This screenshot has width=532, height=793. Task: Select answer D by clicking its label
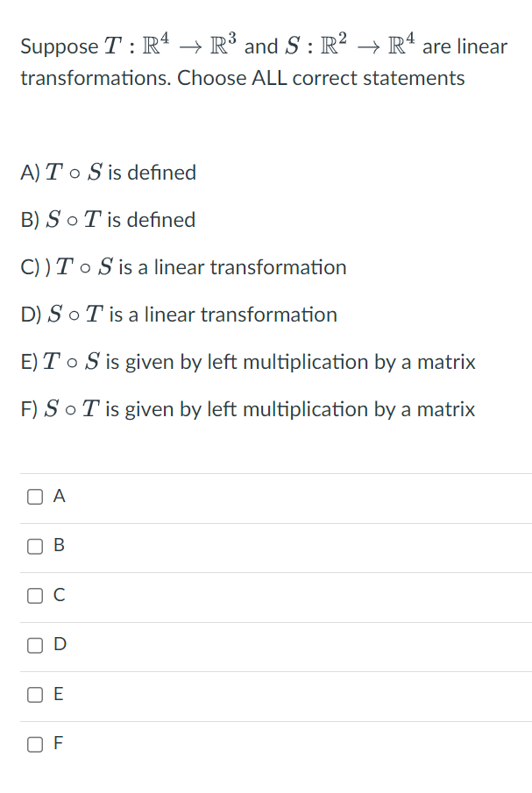pyautogui.click(x=59, y=644)
